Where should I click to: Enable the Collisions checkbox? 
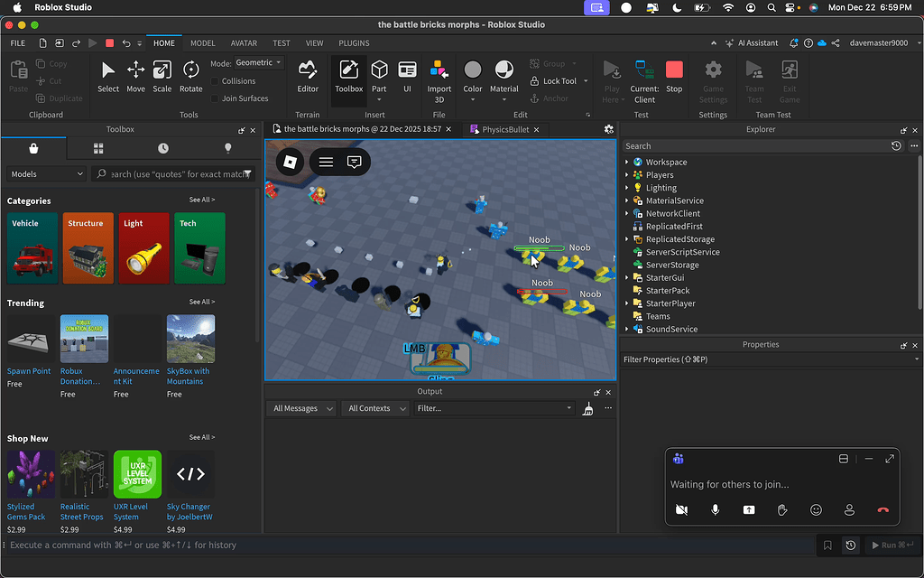(215, 81)
